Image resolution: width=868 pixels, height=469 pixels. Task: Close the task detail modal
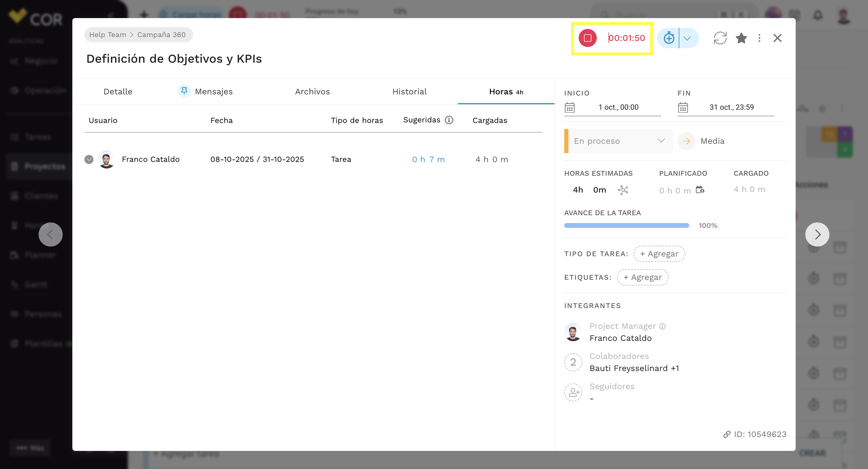click(x=777, y=38)
